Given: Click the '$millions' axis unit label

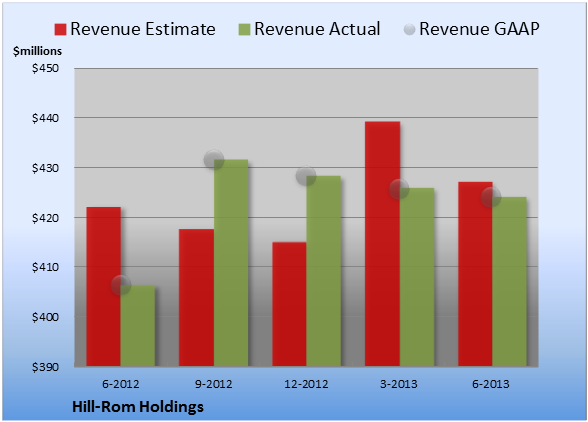Looking at the screenshot, I should click(x=37, y=51).
